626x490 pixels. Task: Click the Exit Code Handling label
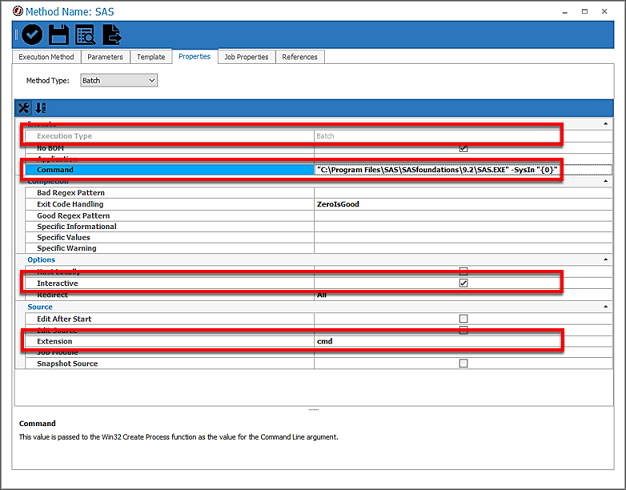pos(70,204)
